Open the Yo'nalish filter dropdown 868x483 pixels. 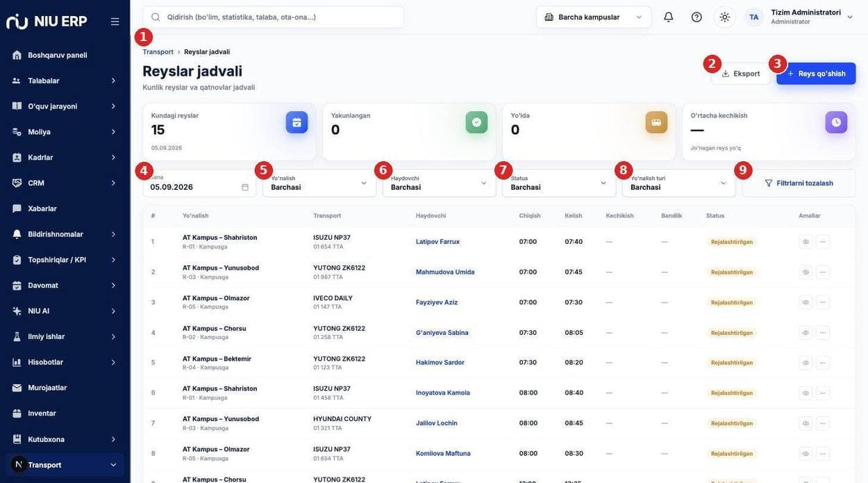pos(319,183)
